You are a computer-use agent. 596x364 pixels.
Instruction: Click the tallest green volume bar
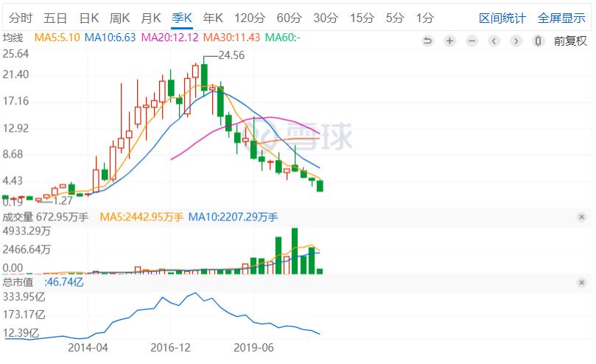[295, 251]
